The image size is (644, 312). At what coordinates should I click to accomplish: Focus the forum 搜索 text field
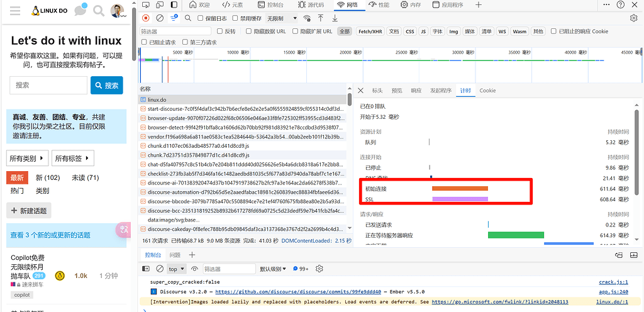48,86
